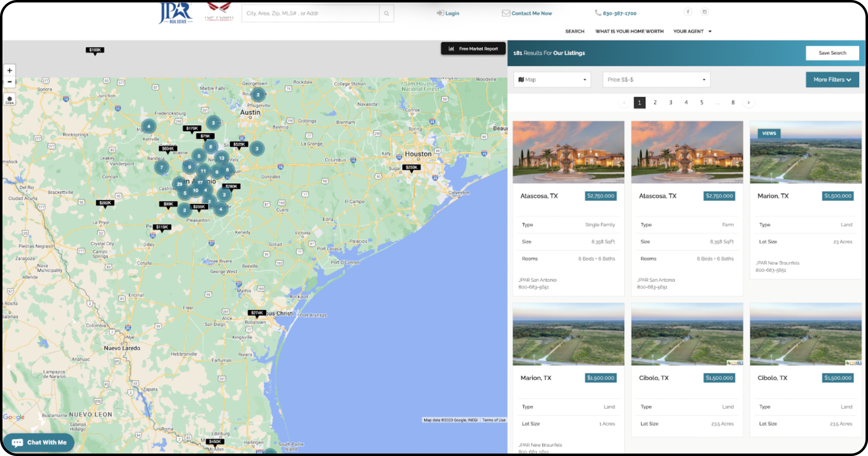The width and height of the screenshot is (868, 456).
Task: Click the search magnifier icon
Action: (386, 14)
